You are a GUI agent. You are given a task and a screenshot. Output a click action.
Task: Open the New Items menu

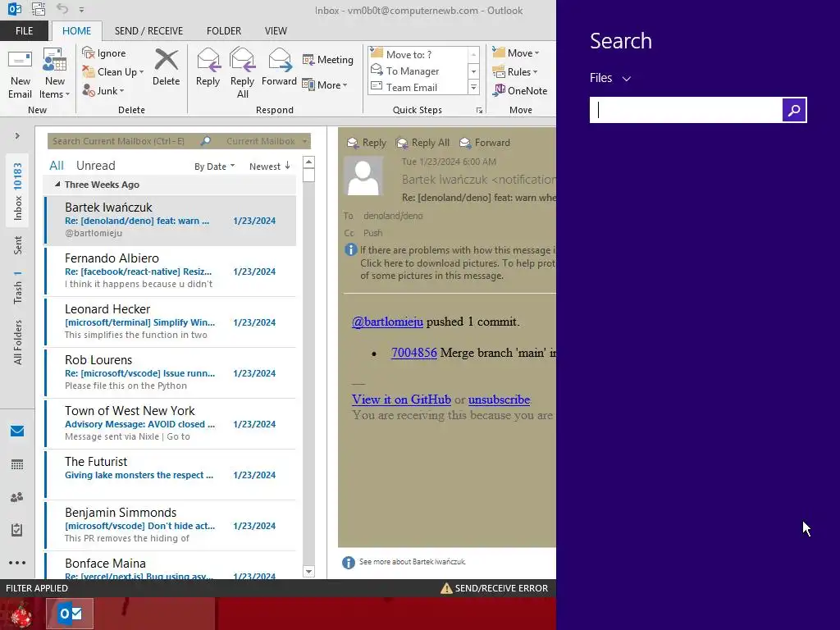click(x=55, y=74)
